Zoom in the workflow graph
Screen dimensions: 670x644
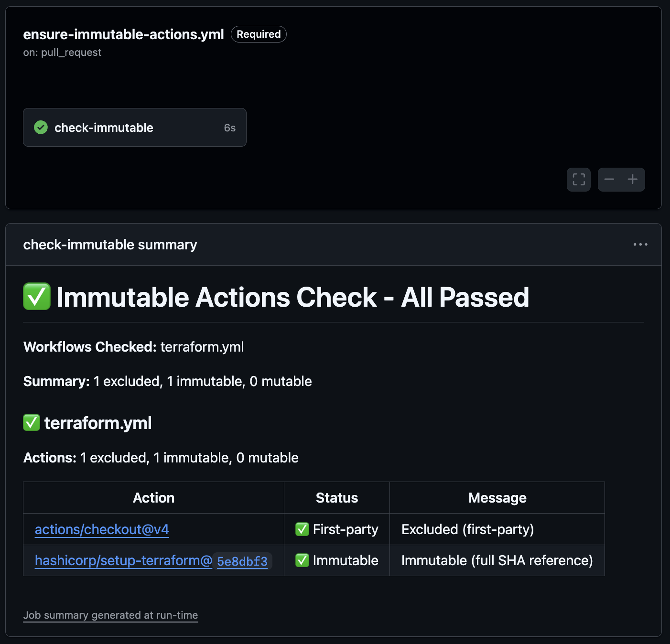coord(633,180)
